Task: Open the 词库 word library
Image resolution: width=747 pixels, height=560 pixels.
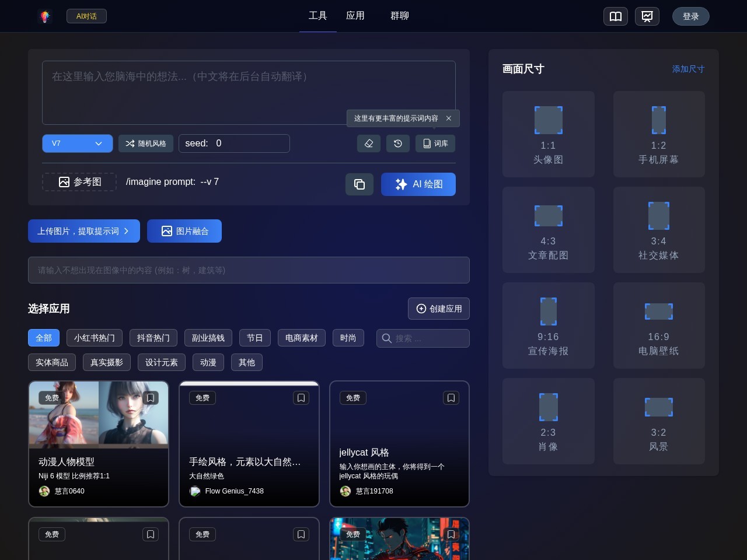Action: pyautogui.click(x=435, y=143)
